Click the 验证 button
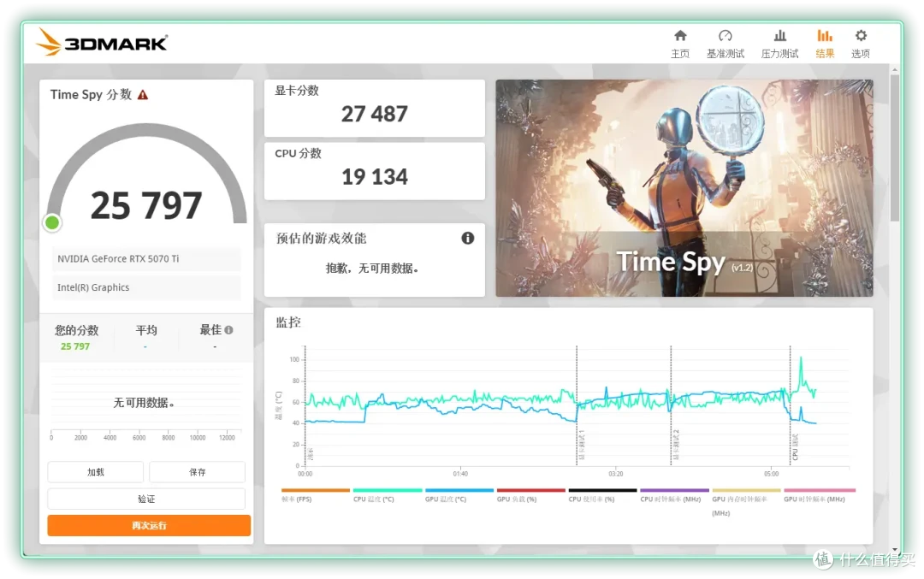This screenshot has height=579, width=924. point(146,499)
